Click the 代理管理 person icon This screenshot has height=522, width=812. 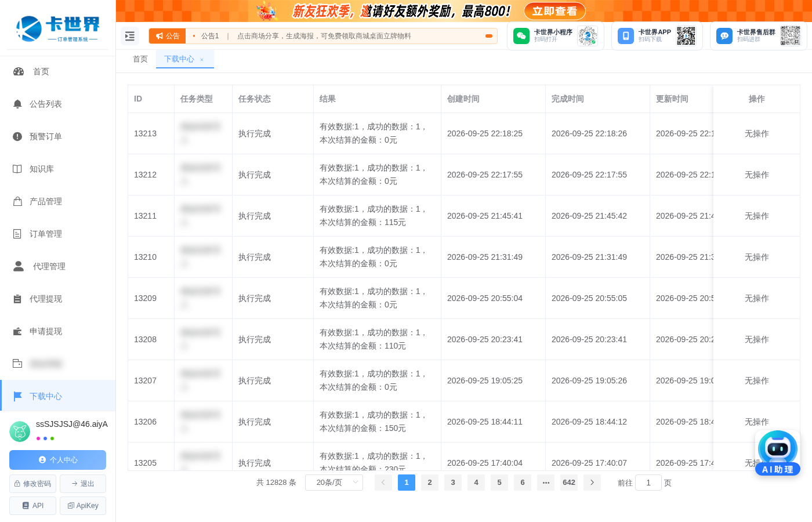point(19,266)
